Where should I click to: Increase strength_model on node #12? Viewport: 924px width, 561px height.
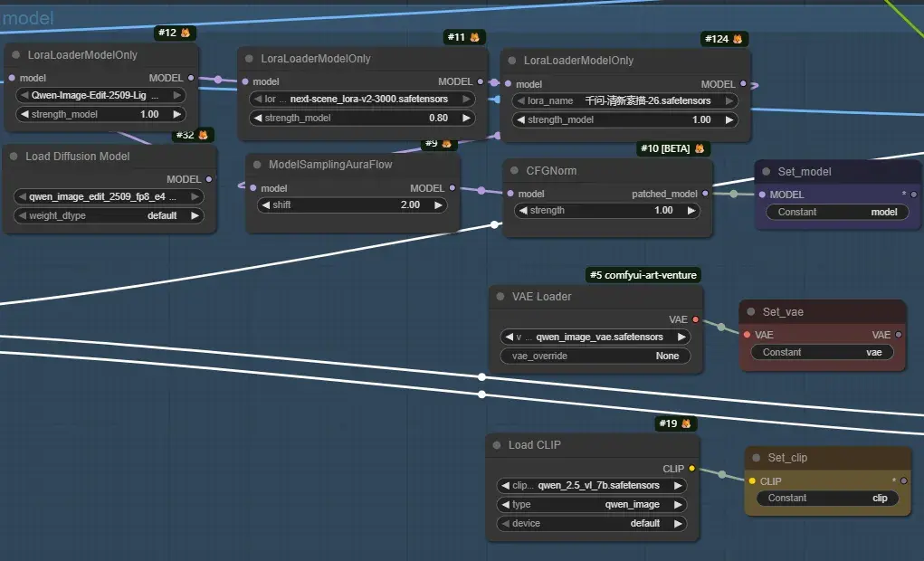176,114
